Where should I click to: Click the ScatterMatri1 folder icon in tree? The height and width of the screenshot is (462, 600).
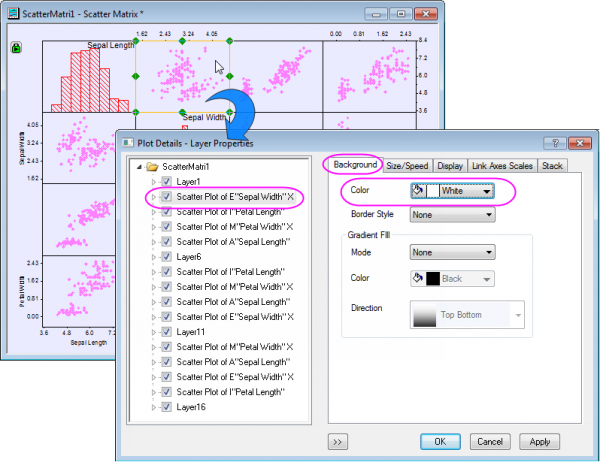click(152, 167)
